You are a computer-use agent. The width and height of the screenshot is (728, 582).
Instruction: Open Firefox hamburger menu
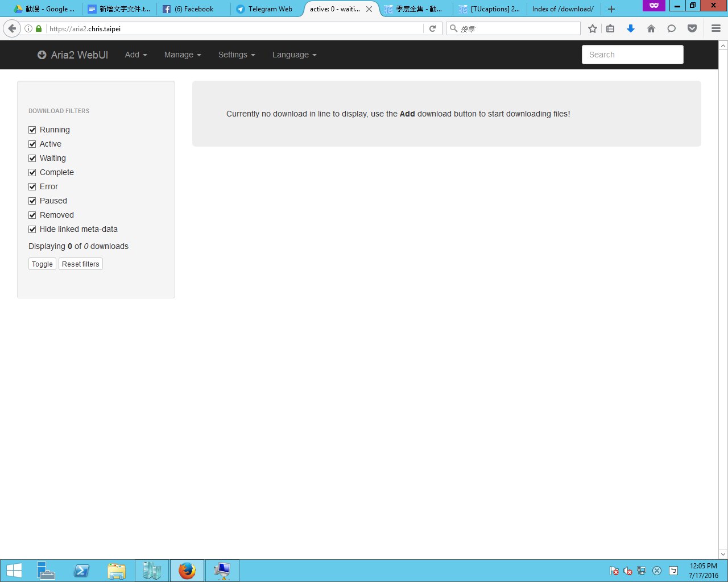click(x=715, y=28)
